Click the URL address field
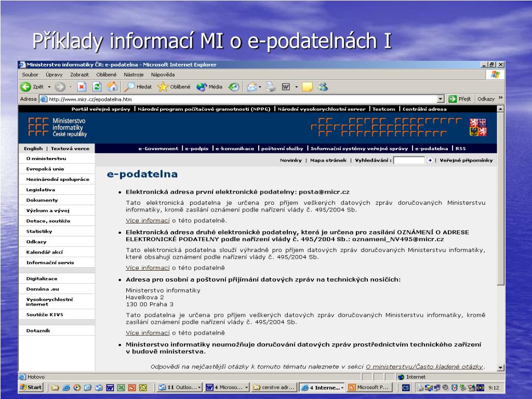 (x=242, y=99)
